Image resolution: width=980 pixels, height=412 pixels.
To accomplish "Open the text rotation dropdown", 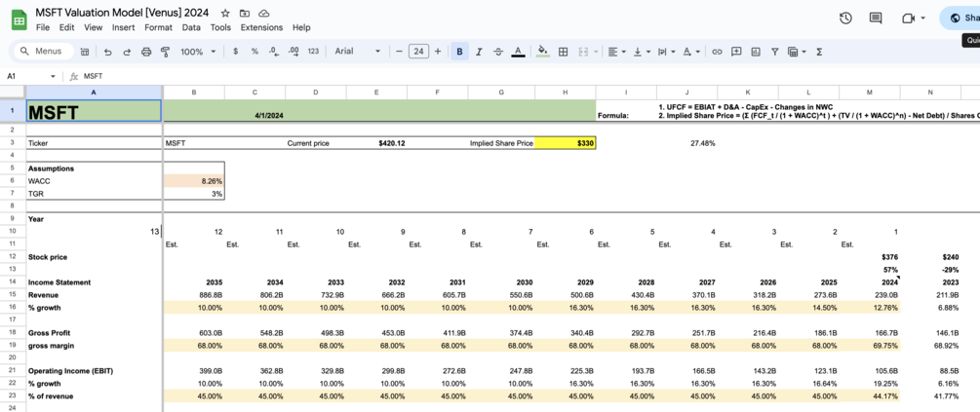I will pyautogui.click(x=691, y=52).
